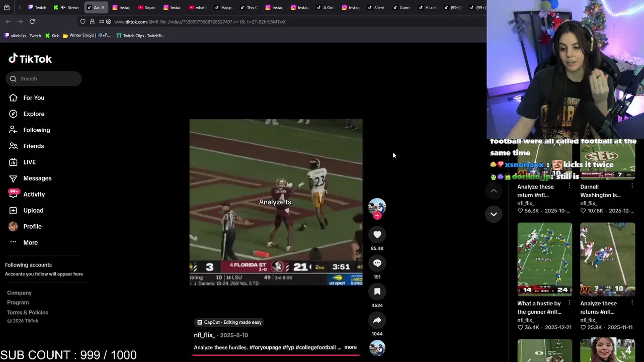Image resolution: width=644 pixels, height=362 pixels.
Task: Open the 'Darnell Washington is...' video title
Action: point(600,191)
